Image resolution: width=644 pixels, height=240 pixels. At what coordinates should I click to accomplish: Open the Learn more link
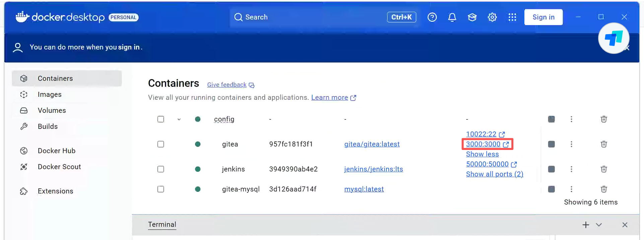point(334,97)
